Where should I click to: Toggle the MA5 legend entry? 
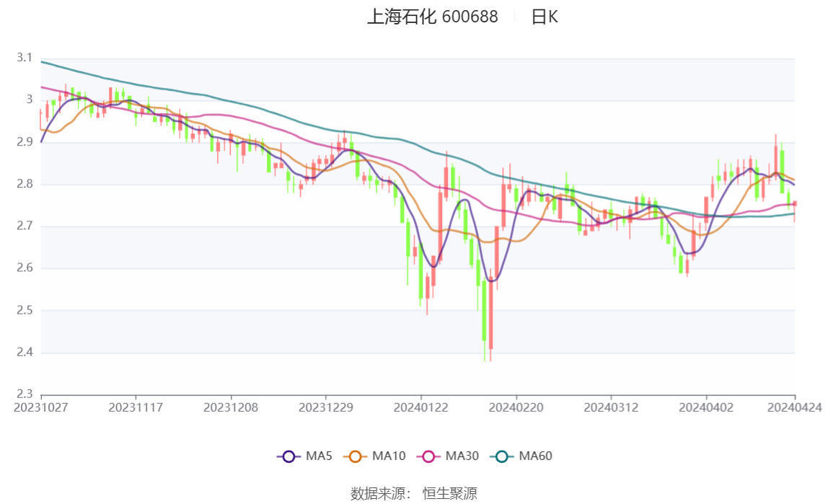(x=304, y=456)
